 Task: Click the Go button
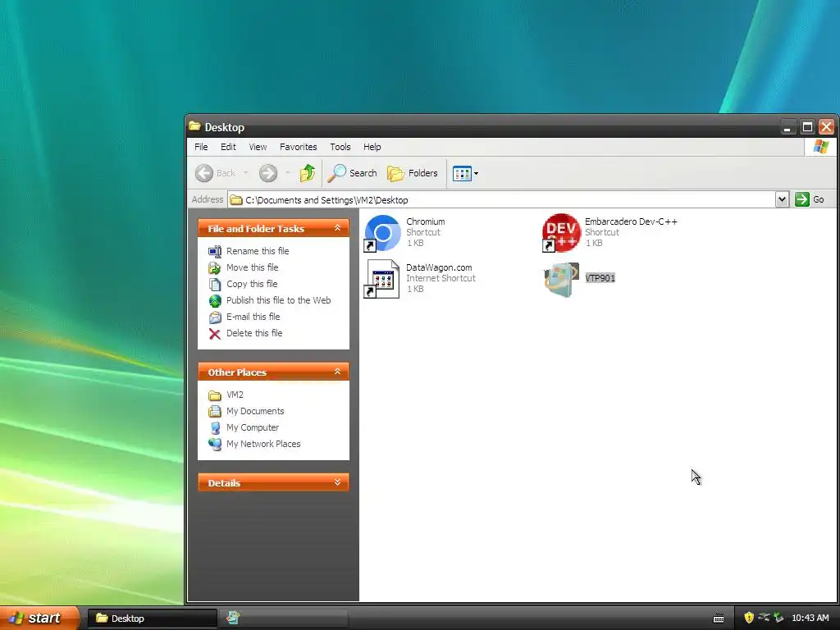click(x=810, y=200)
